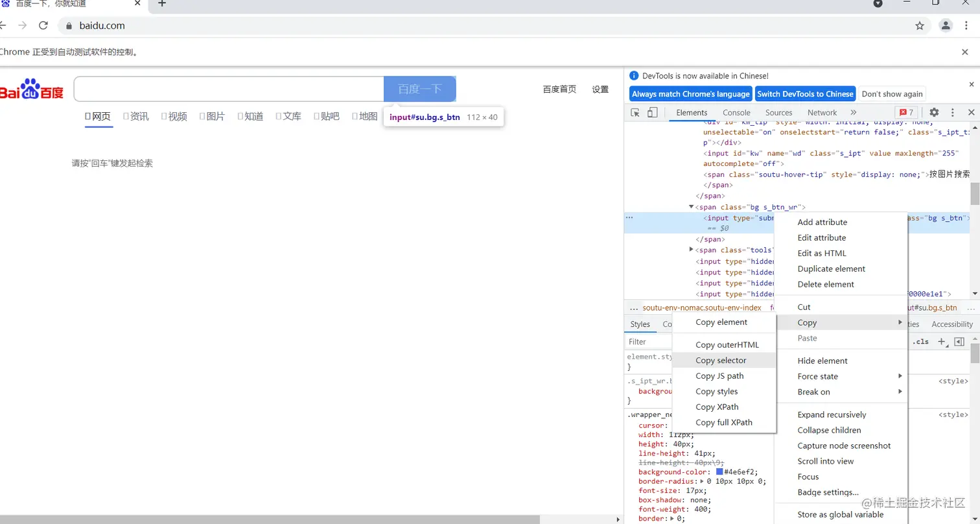
Task: Select Add attribute in context menu
Action: [841, 222]
